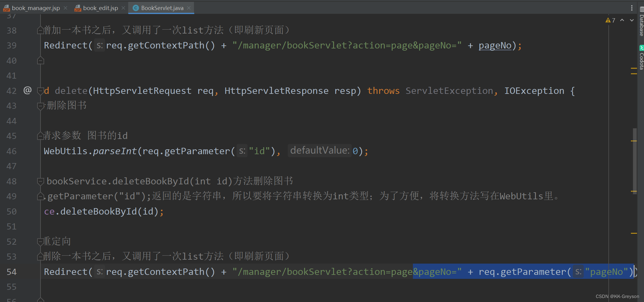Click the defaultValue parameter hint on line 46
Image resolution: width=644 pixels, height=302 pixels.
point(319,151)
